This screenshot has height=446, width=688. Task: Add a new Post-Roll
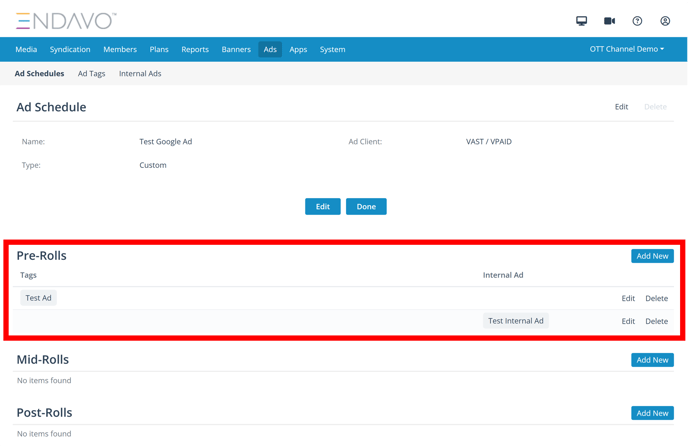pyautogui.click(x=652, y=413)
